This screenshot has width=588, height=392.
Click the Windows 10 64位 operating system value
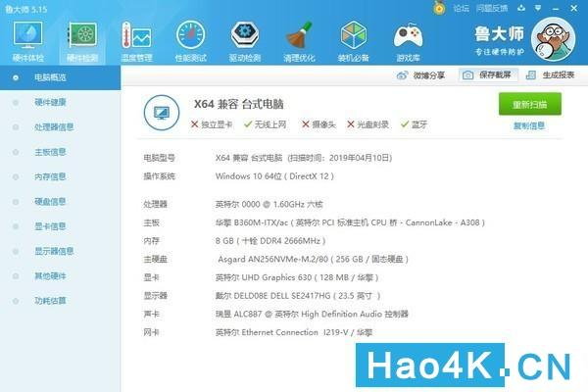pyautogui.click(x=274, y=176)
